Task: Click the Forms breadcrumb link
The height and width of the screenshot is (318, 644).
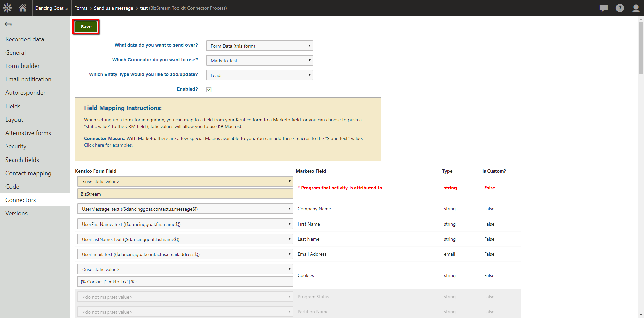Action: (x=80, y=8)
